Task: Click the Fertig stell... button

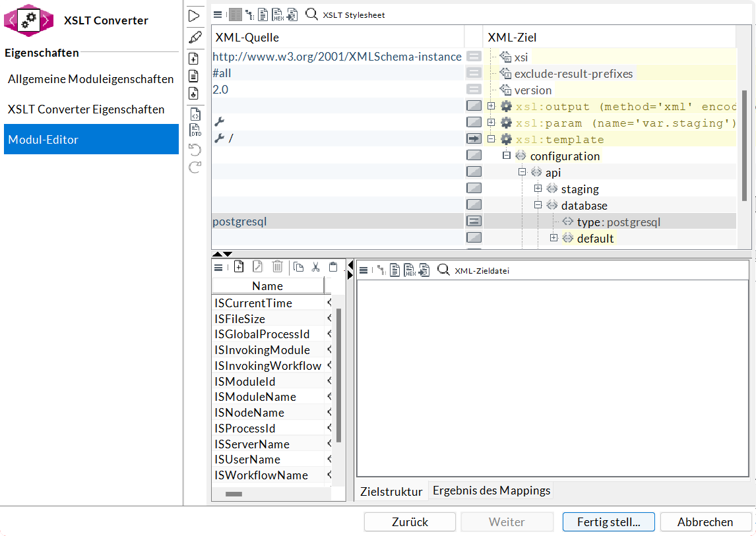Action: 608,521
